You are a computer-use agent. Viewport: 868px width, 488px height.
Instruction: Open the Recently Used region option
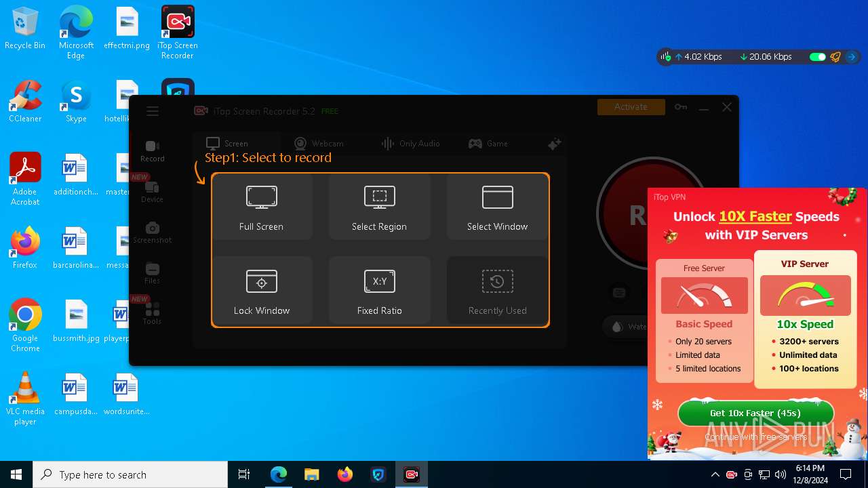point(497,291)
